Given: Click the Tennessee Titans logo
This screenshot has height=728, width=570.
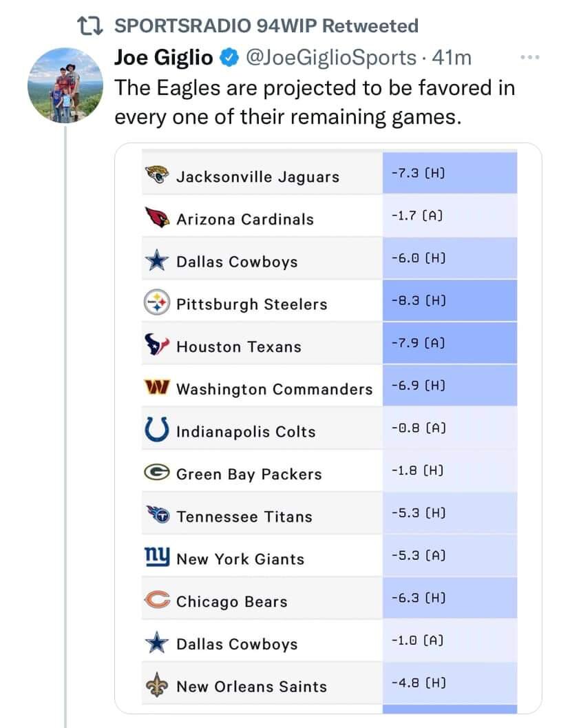Looking at the screenshot, I should click(157, 515).
